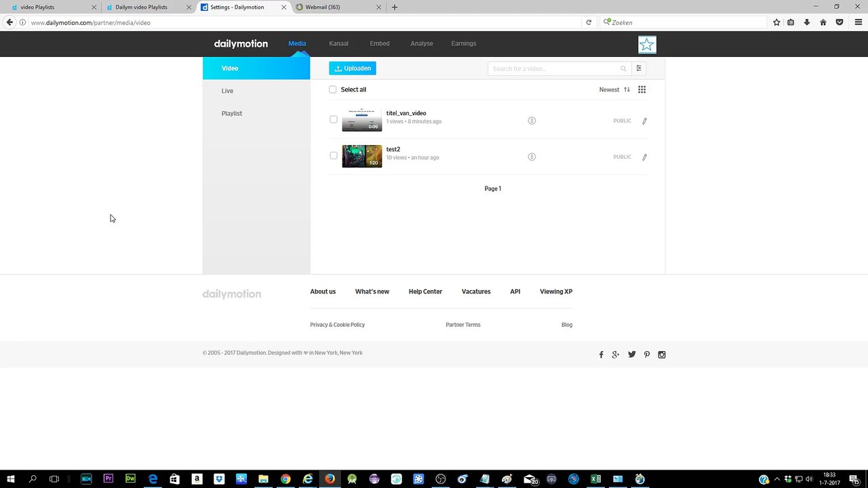The width and height of the screenshot is (868, 488).
Task: Open the Viewing XP footer link
Action: (556, 291)
